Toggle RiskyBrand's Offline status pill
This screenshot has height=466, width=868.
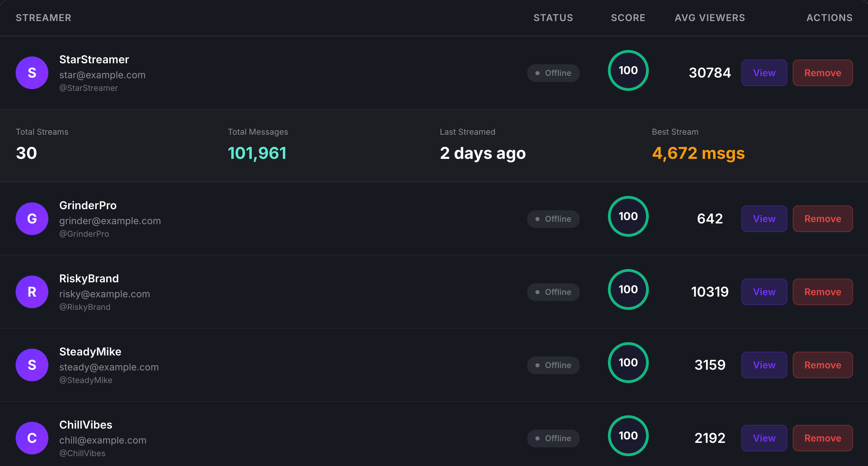pos(553,292)
